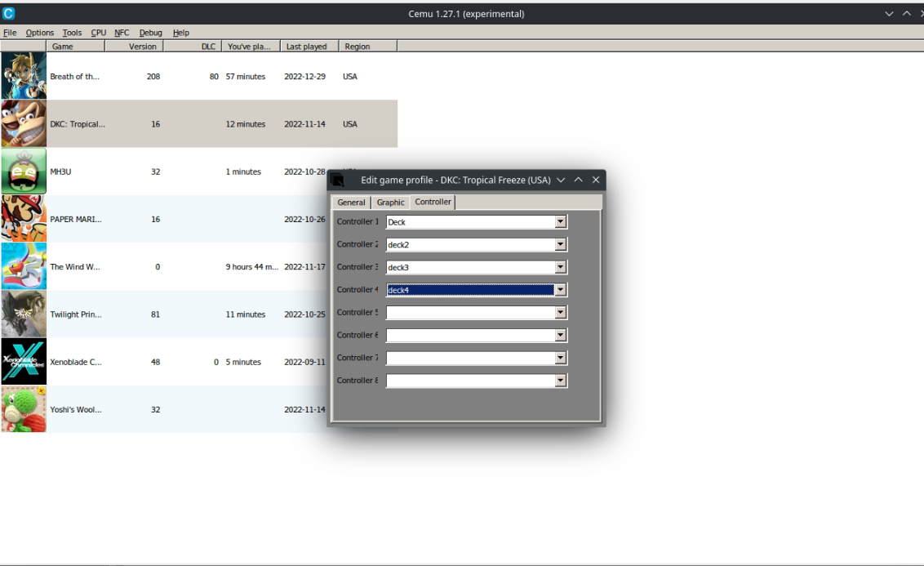Expand Controller 7 dropdown arrow
Viewport: 924px width, 566px height.
tap(561, 358)
